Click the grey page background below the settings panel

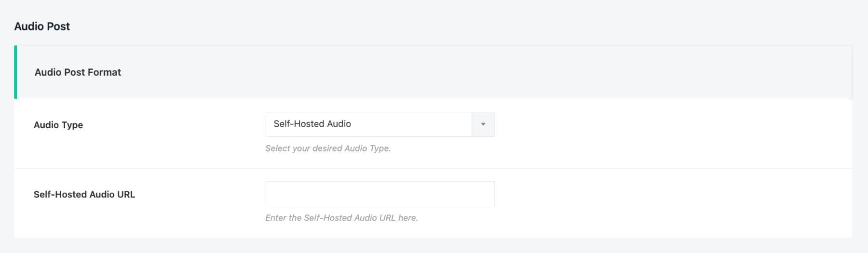click(x=434, y=246)
